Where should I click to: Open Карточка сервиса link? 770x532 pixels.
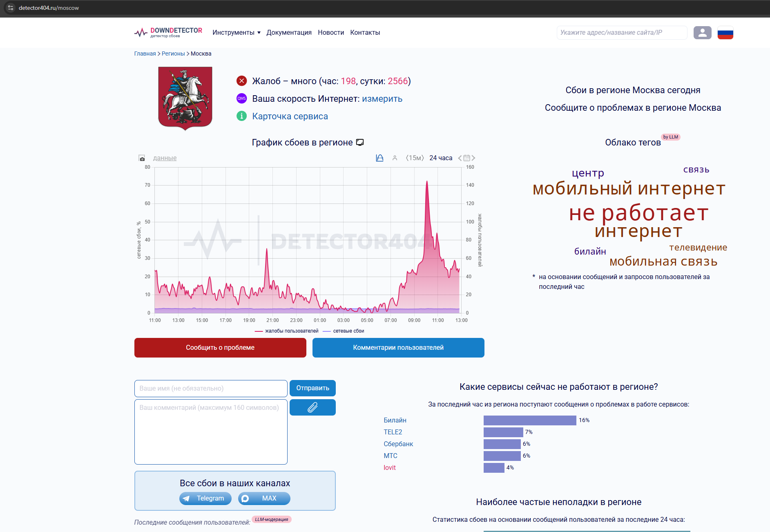point(290,116)
